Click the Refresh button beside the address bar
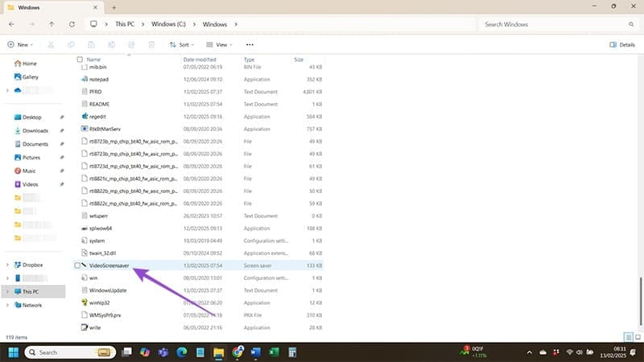The height and width of the screenshot is (362, 644). tap(70, 24)
